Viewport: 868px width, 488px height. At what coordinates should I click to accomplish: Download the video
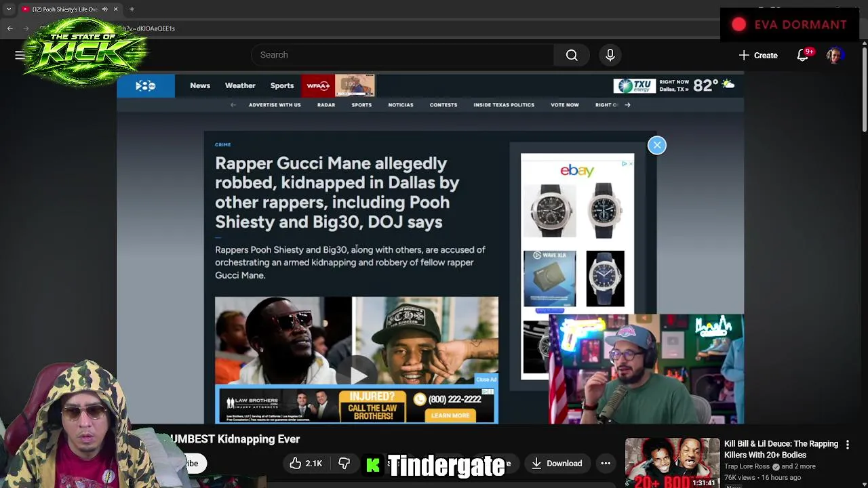pos(557,464)
